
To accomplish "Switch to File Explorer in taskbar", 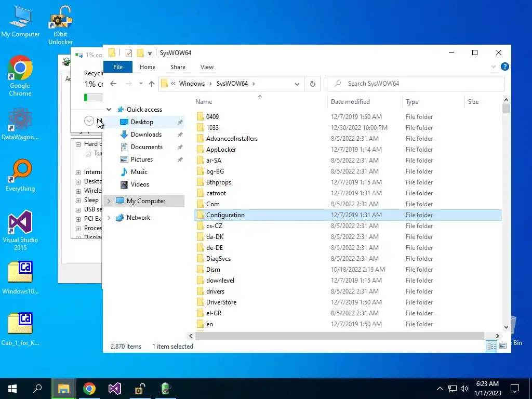I will pyautogui.click(x=63, y=389).
